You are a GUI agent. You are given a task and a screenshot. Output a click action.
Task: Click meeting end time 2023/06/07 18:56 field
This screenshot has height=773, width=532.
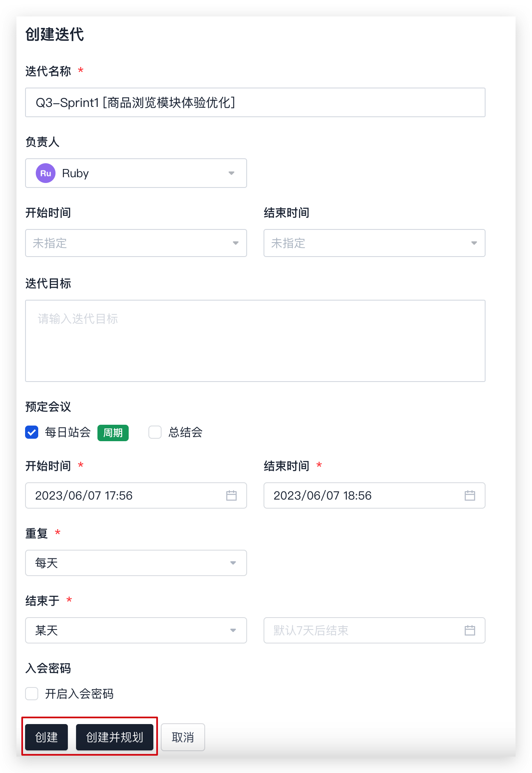[x=375, y=495]
